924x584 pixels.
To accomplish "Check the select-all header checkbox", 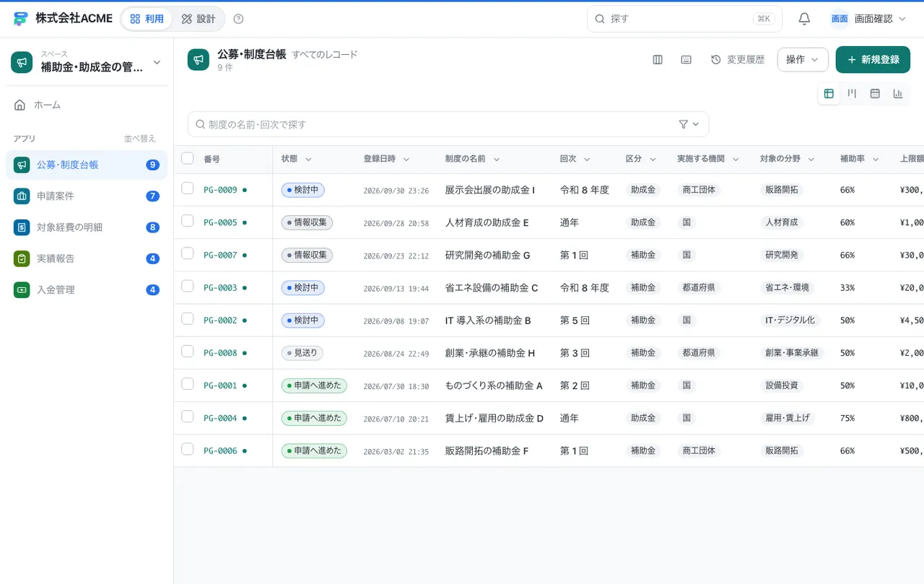I will point(188,158).
